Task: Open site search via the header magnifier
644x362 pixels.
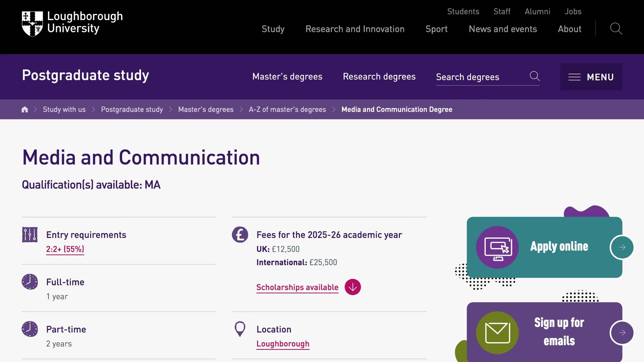Action: pyautogui.click(x=616, y=29)
